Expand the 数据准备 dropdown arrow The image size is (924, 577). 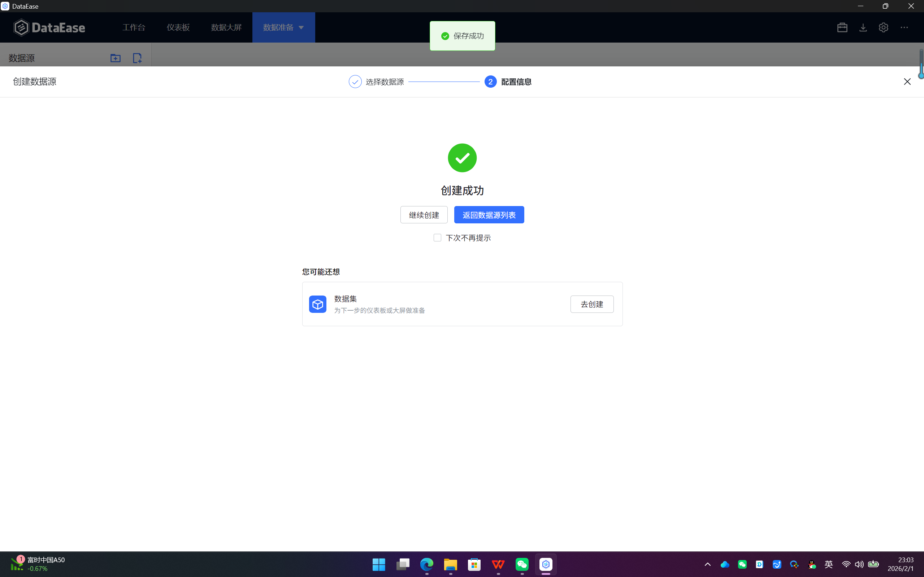(x=301, y=27)
